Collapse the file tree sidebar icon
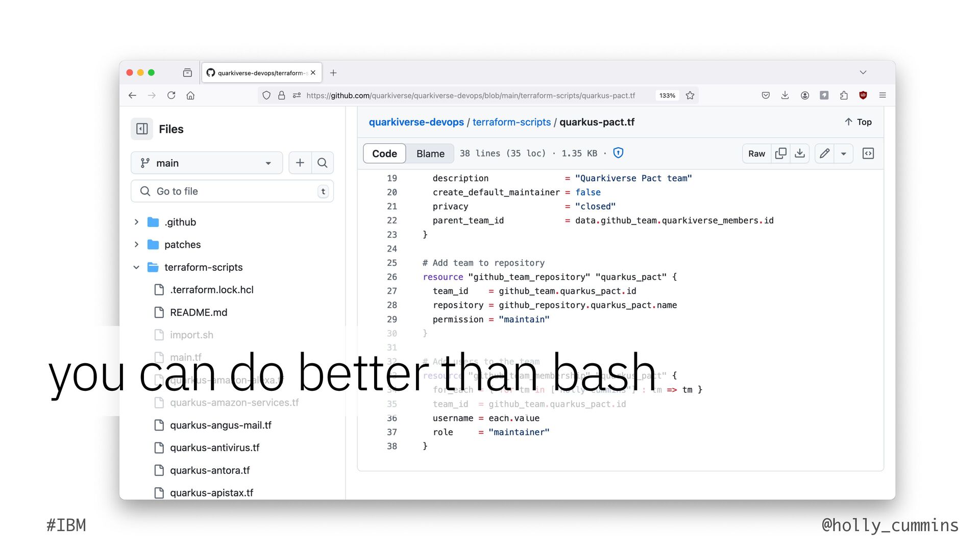 click(142, 129)
